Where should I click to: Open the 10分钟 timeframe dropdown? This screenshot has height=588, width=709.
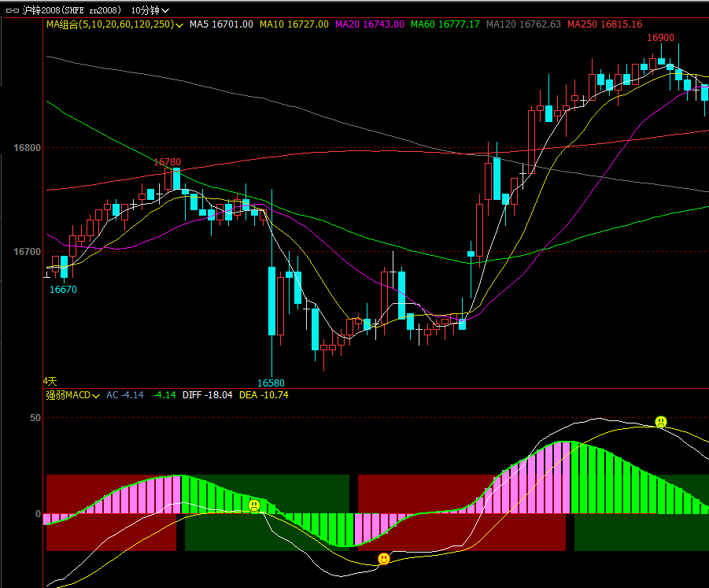click(x=150, y=10)
